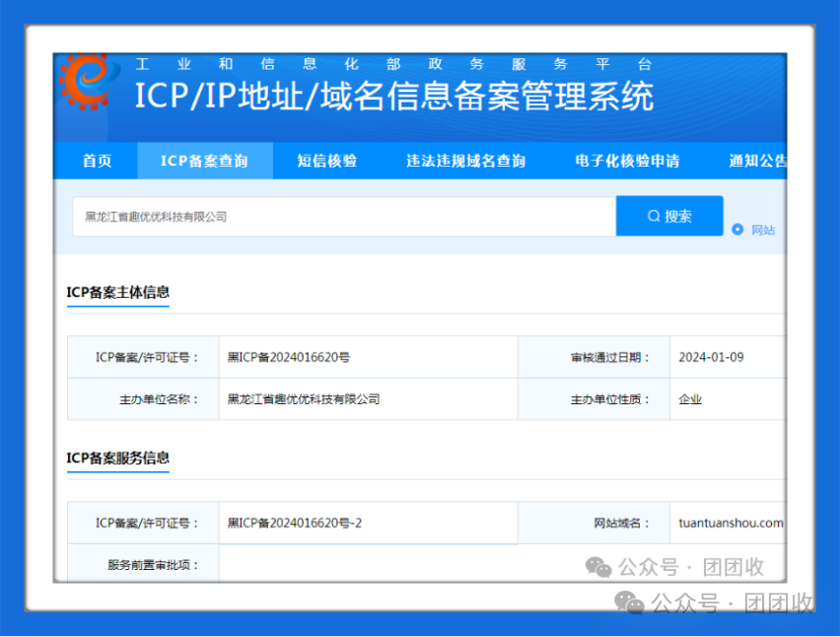Image resolution: width=840 pixels, height=637 pixels.
Task: Click the WeChat icon in lower watermark
Action: (x=629, y=602)
